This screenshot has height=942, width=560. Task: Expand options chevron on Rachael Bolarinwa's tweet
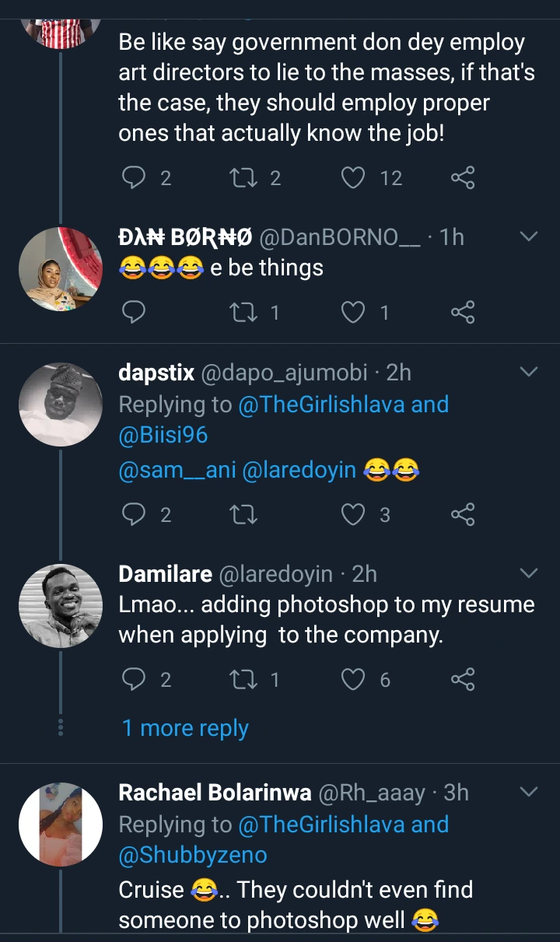(528, 792)
